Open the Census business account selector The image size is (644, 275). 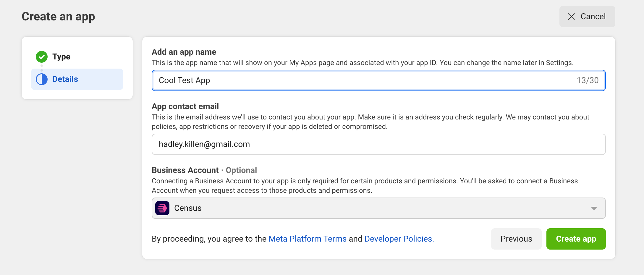[378, 208]
